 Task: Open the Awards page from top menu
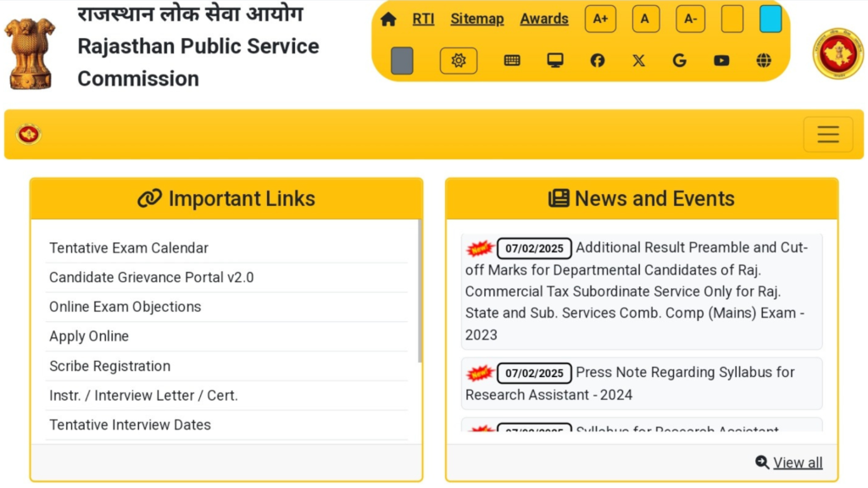543,18
